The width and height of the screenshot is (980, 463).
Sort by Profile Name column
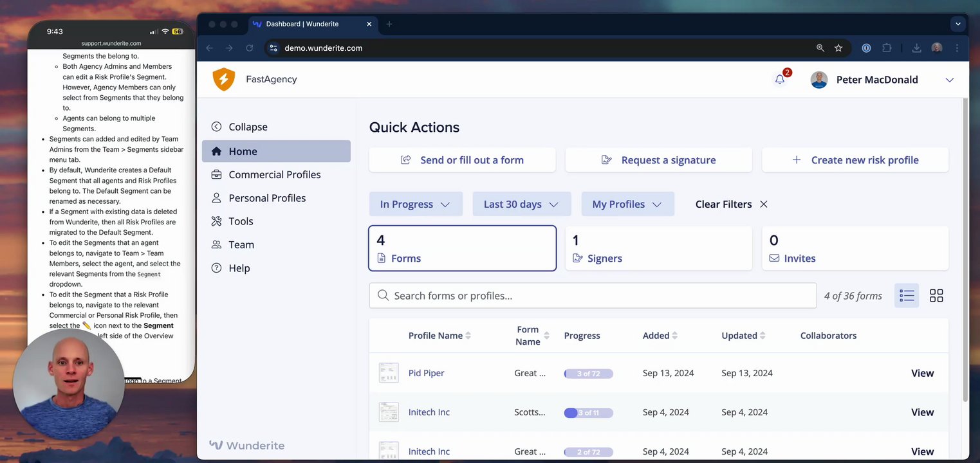click(x=468, y=336)
